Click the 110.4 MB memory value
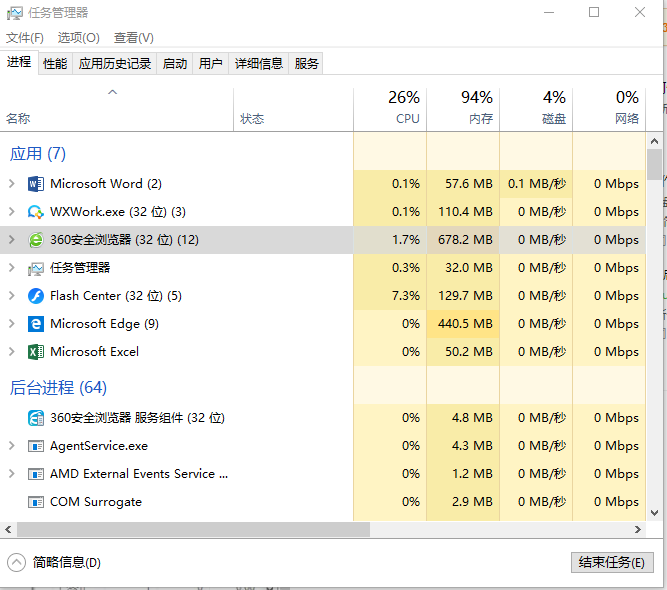The height and width of the screenshot is (590, 667). (463, 212)
